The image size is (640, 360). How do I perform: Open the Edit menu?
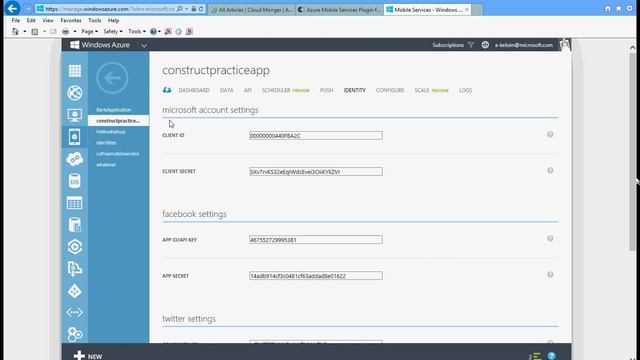[x=31, y=20]
